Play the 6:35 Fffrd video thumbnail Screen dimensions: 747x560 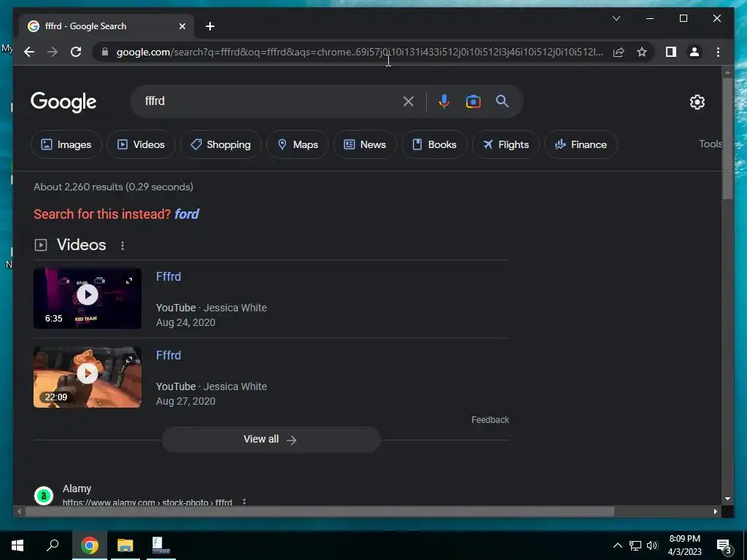[x=88, y=298]
